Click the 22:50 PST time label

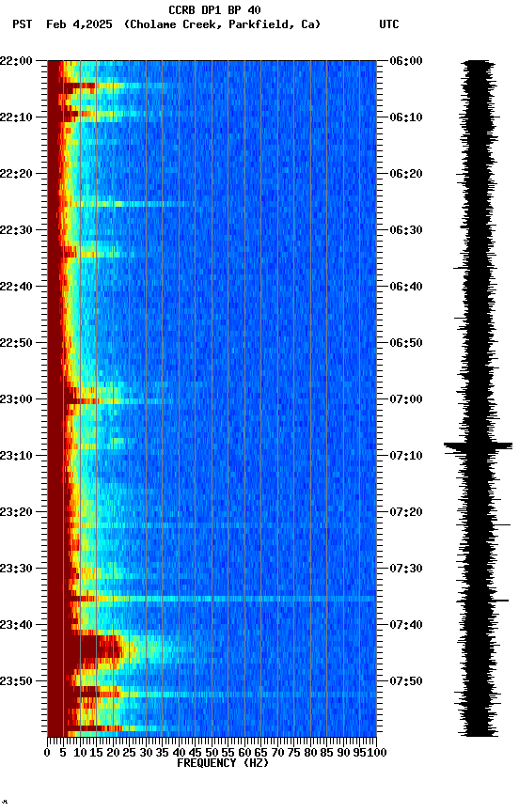(x=16, y=343)
